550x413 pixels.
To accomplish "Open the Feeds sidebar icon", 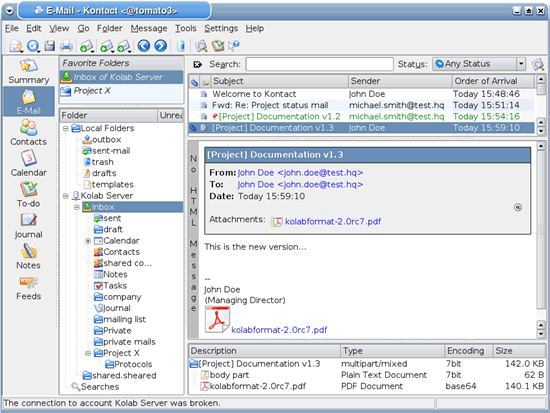I will [x=28, y=288].
